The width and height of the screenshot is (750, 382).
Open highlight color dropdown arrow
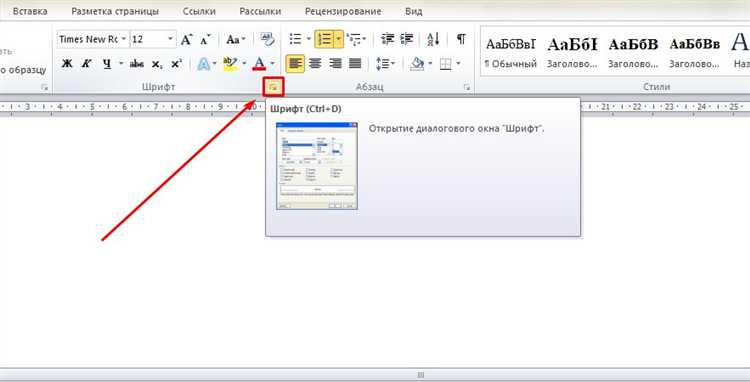click(244, 64)
